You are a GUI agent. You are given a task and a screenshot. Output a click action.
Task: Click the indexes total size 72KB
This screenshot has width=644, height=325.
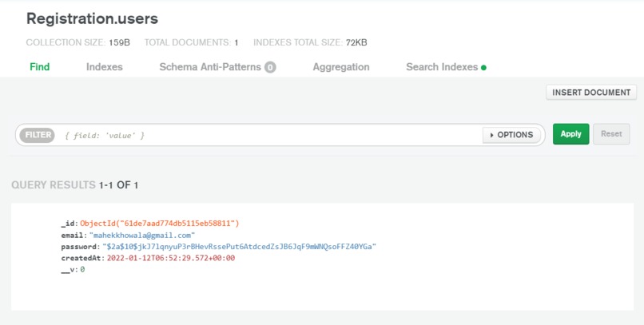pos(356,42)
